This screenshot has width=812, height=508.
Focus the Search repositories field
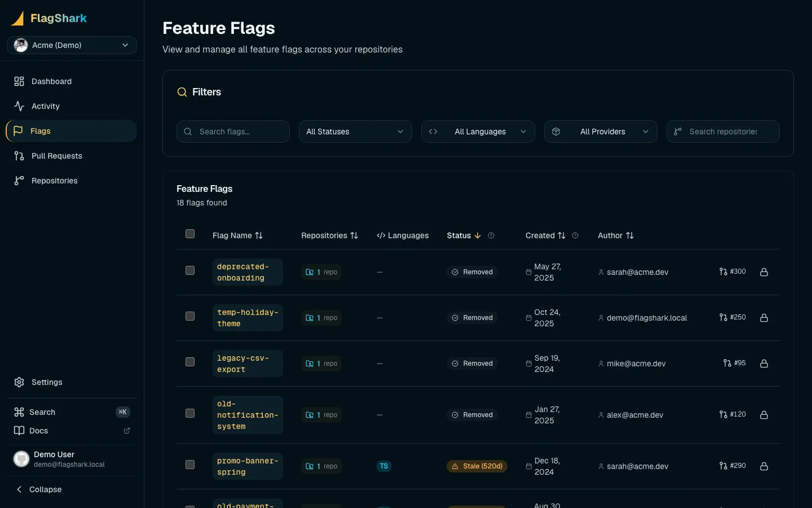point(723,132)
